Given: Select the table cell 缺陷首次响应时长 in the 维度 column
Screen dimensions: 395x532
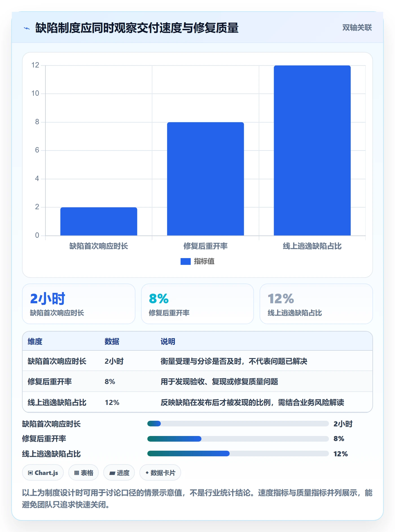Looking at the screenshot, I should (57, 361).
